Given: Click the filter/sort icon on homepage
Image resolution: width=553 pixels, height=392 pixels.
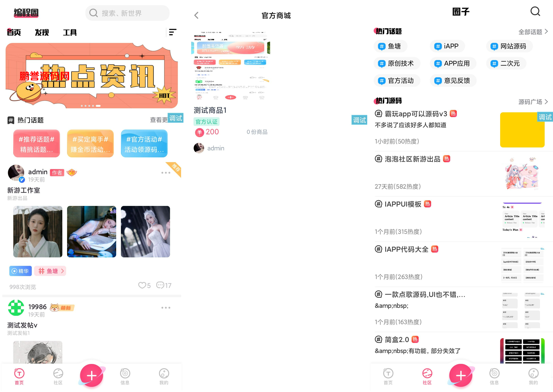Looking at the screenshot, I should pos(171,32).
